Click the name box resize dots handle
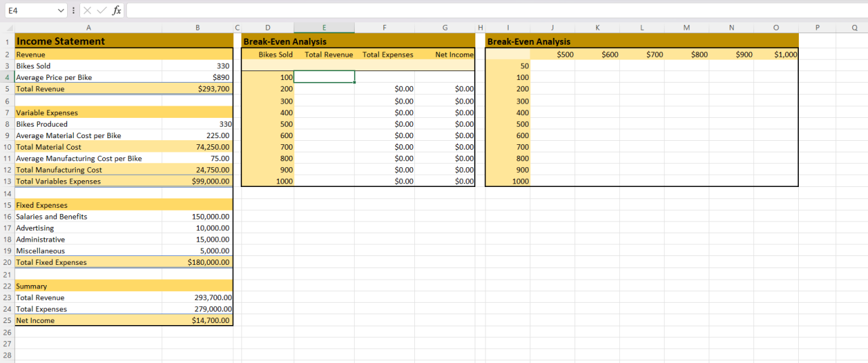The width and height of the screenshot is (868, 363). pos(73,10)
